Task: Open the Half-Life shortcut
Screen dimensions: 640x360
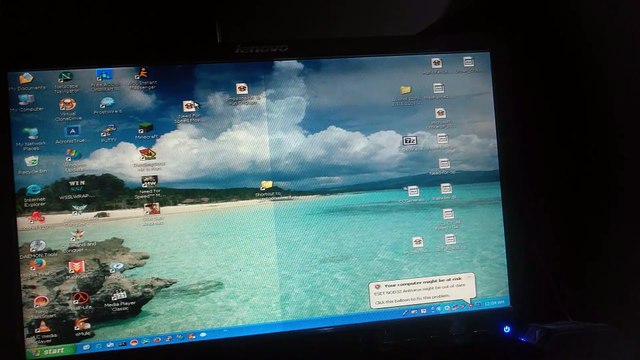Action: (80, 302)
